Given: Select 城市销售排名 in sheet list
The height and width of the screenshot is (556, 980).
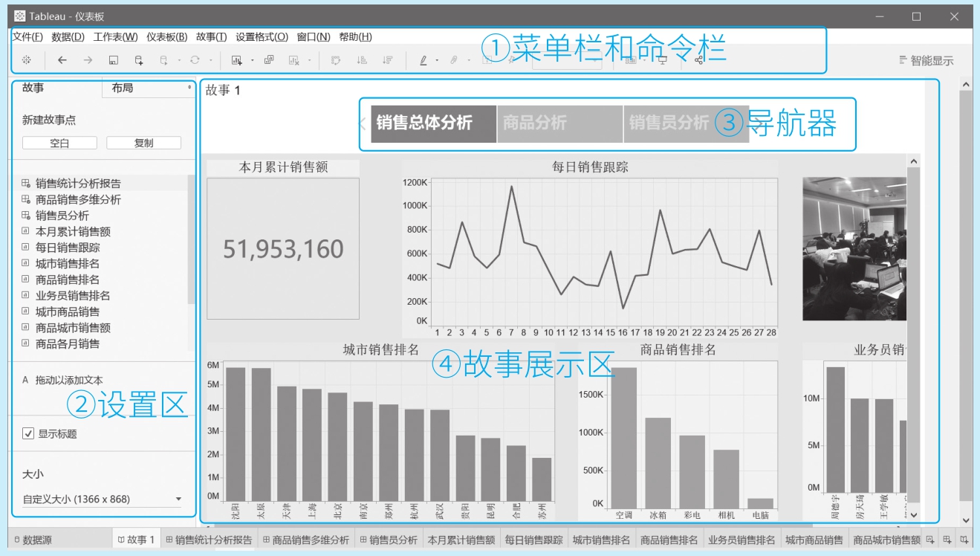Looking at the screenshot, I should [68, 264].
